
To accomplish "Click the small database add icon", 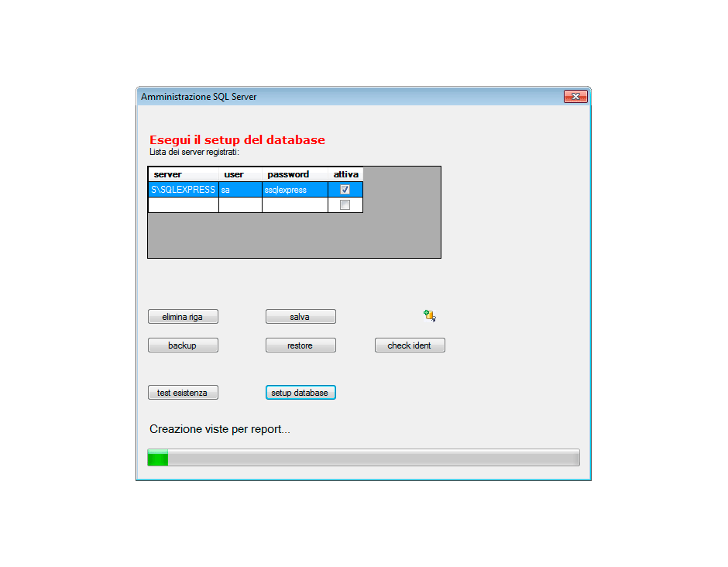I will click(430, 316).
